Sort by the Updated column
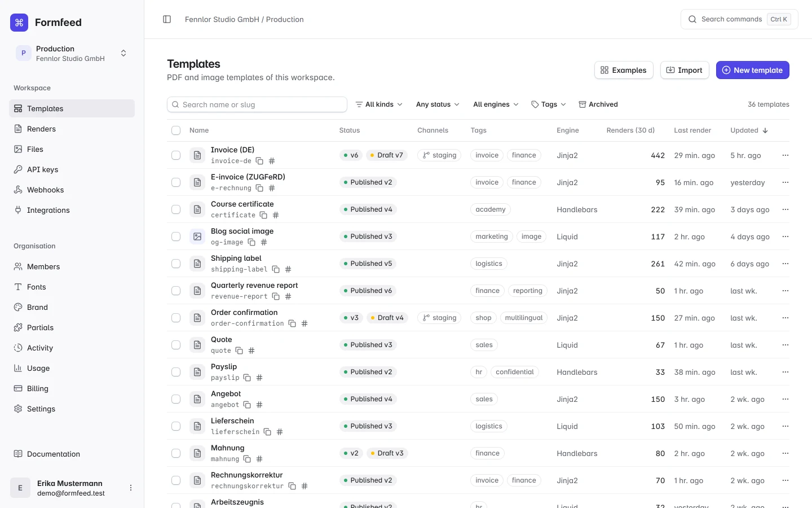812x508 pixels. click(x=749, y=130)
